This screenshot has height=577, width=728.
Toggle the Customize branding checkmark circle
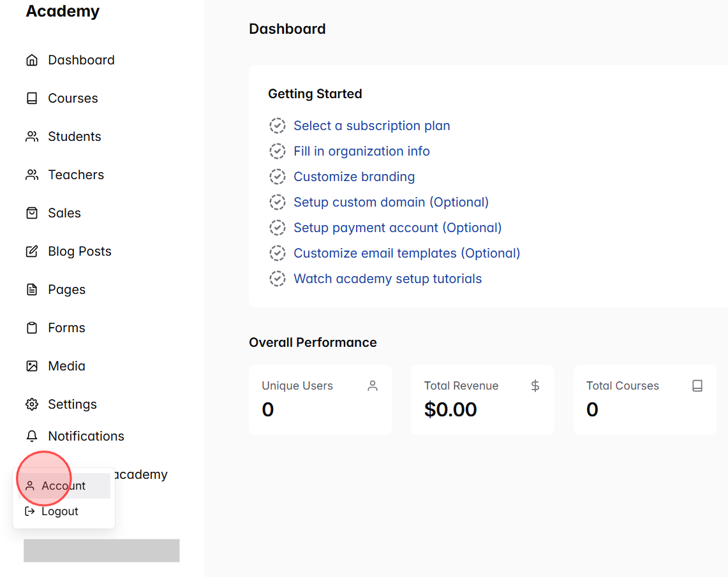278,177
